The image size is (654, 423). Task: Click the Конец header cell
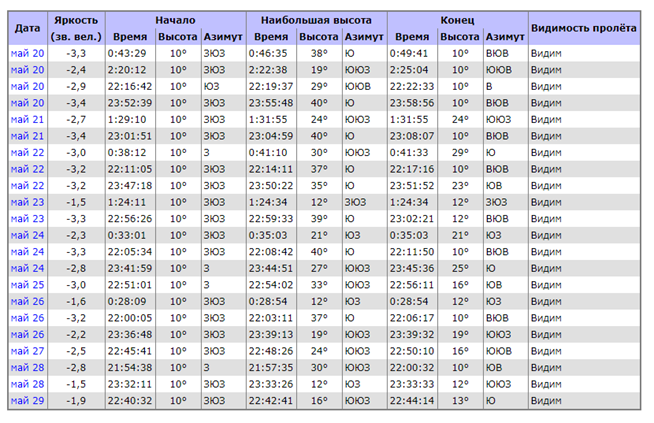pos(457,20)
